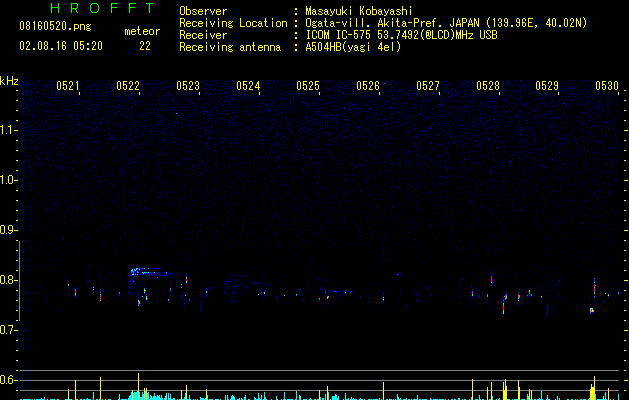629x400 pixels.
Task: Click the 0.8 kHz axis label
Action: [x=9, y=280]
